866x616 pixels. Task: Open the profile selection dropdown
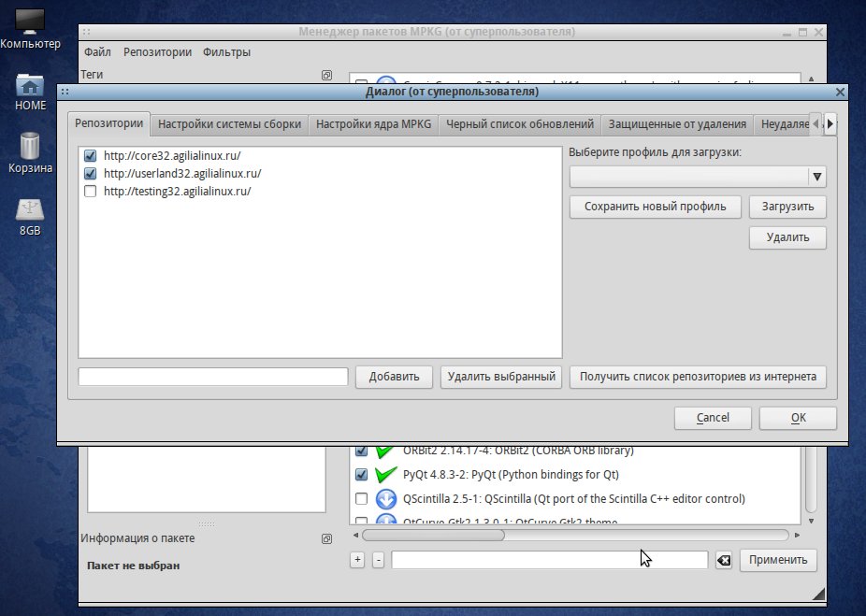[698, 177]
